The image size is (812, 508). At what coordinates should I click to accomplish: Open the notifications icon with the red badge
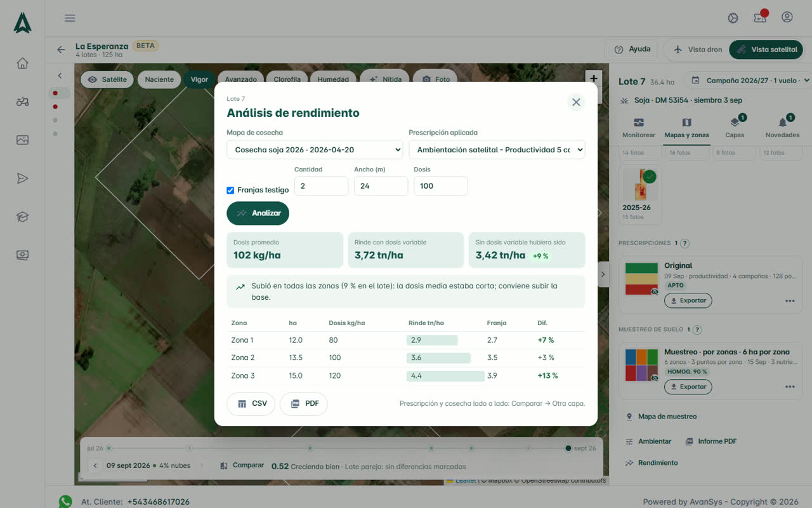pos(760,18)
